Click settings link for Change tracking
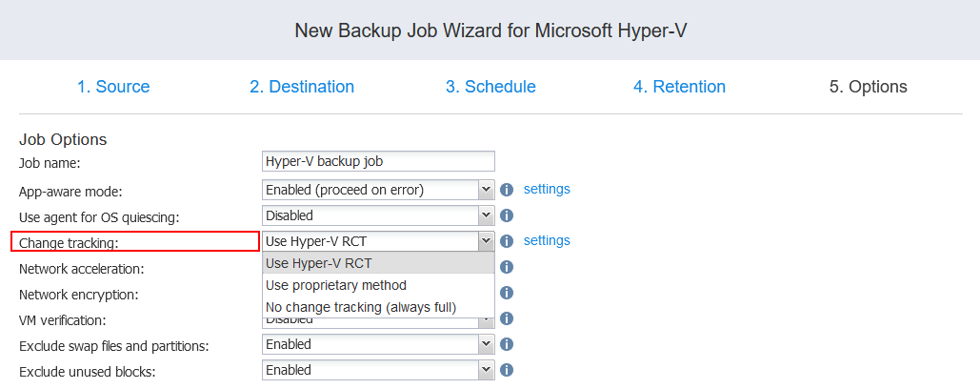The image size is (980, 389). 547,240
